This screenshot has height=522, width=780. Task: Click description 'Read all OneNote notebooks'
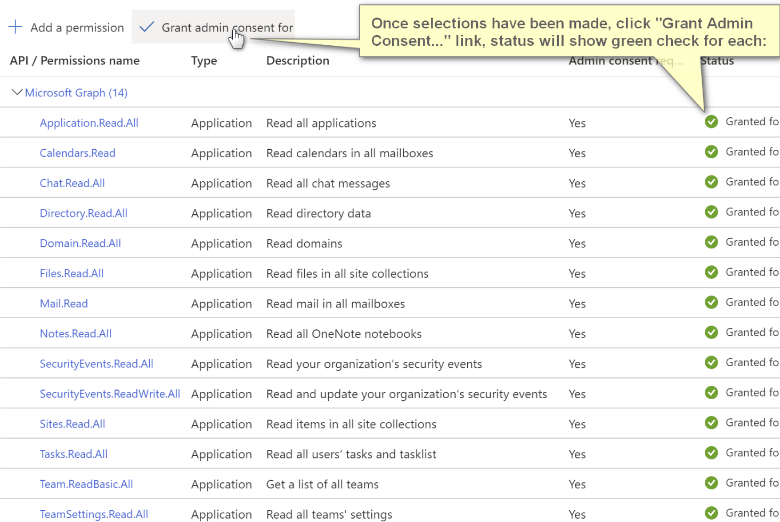point(344,333)
